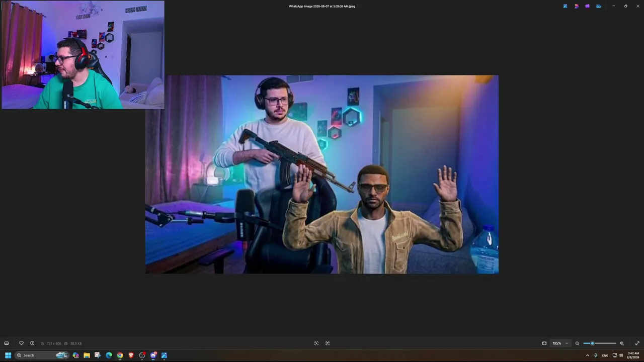Image resolution: width=644 pixels, height=362 pixels.
Task: Change the ENG input language
Action: [x=605, y=355]
